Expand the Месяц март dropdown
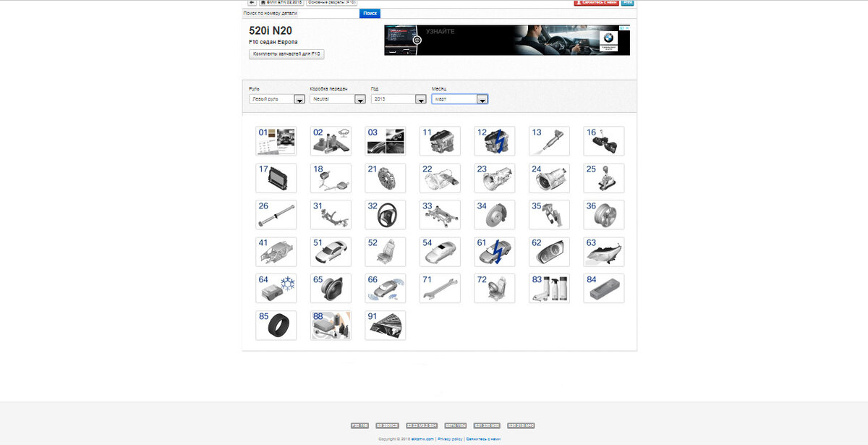Image resolution: width=868 pixels, height=445 pixels. (460, 99)
